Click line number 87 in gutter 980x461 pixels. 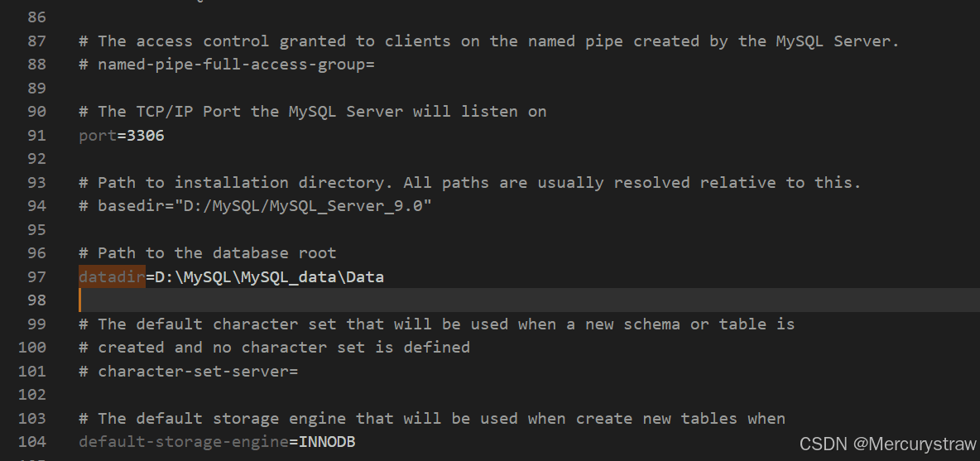(x=37, y=41)
